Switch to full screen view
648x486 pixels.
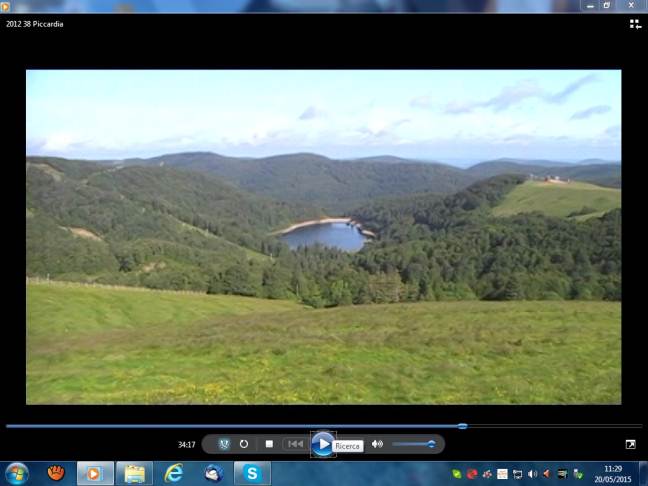[630, 444]
